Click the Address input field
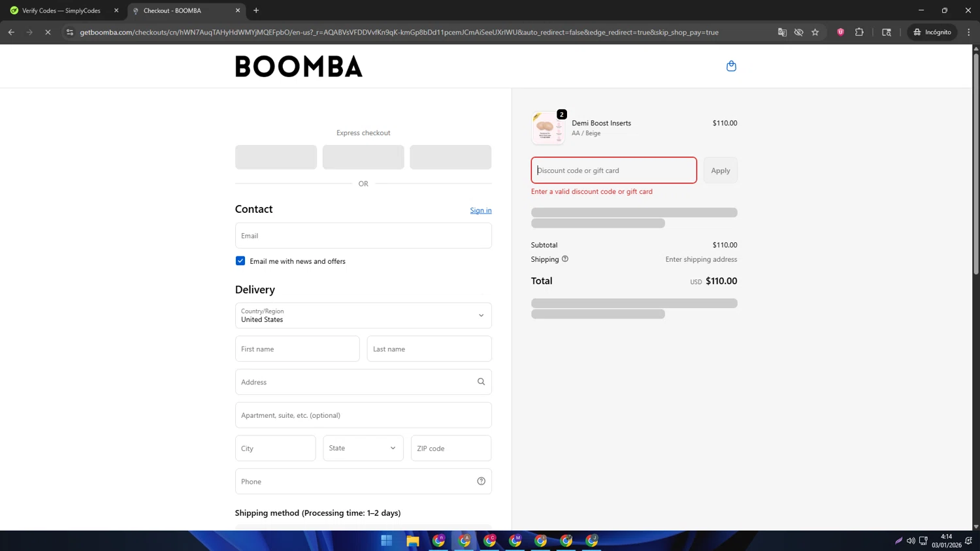Viewport: 980px width, 551px height. coord(363,382)
